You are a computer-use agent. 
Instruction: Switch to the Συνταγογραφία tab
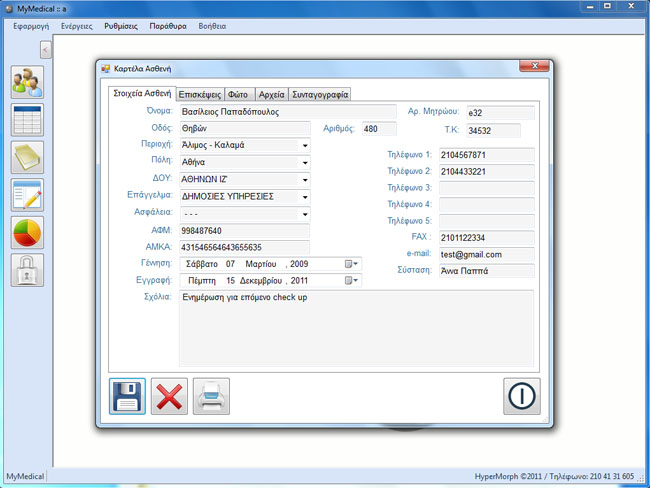(x=320, y=94)
